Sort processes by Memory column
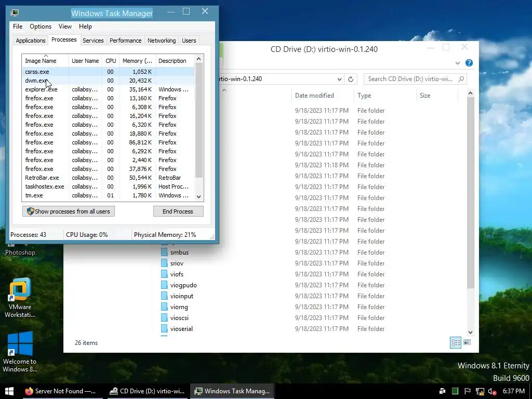The height and width of the screenshot is (399, 532). 137,61
